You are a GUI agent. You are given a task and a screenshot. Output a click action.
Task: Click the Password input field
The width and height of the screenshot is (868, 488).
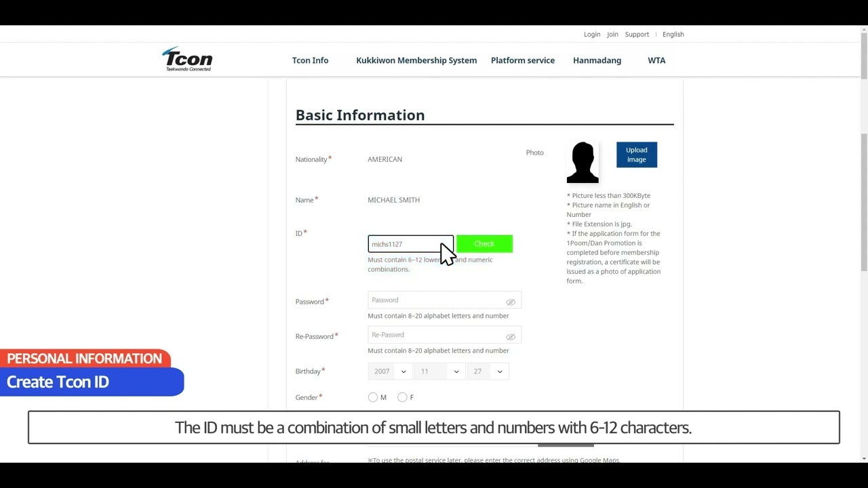click(x=444, y=300)
